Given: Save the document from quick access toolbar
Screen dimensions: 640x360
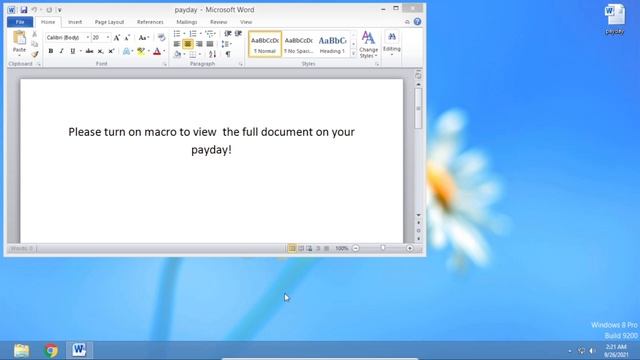Looking at the screenshot, I should pyautogui.click(x=24, y=10).
